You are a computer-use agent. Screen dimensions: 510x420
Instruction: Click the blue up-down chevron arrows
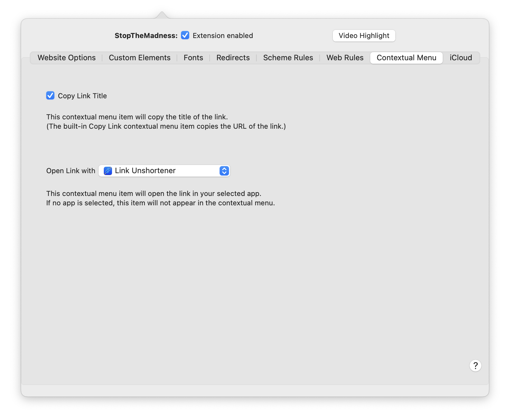224,171
